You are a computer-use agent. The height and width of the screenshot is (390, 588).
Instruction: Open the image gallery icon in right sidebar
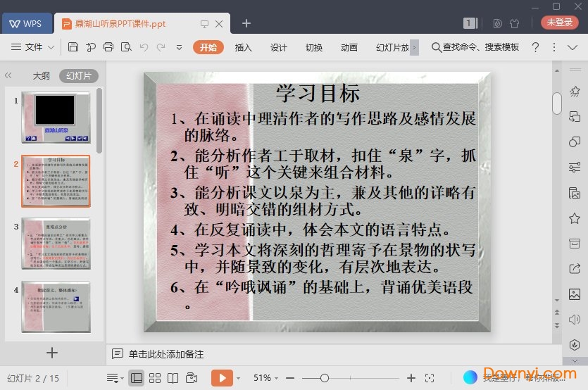click(x=575, y=294)
